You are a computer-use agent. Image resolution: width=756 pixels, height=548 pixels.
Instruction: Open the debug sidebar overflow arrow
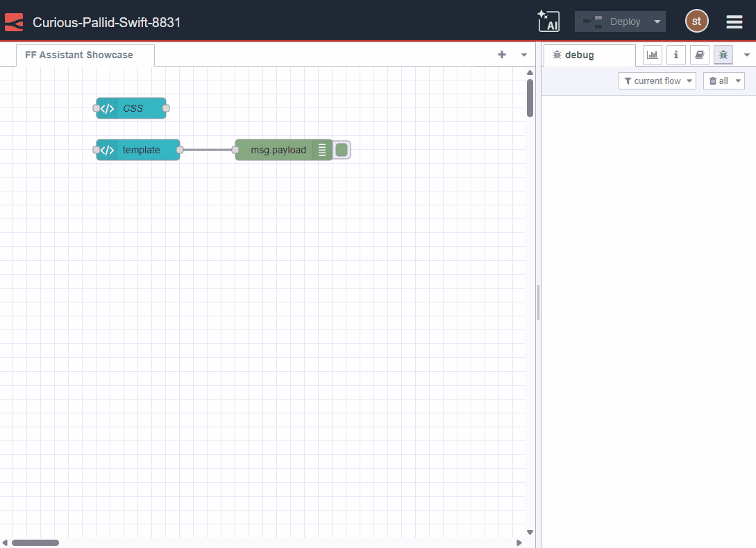point(746,54)
